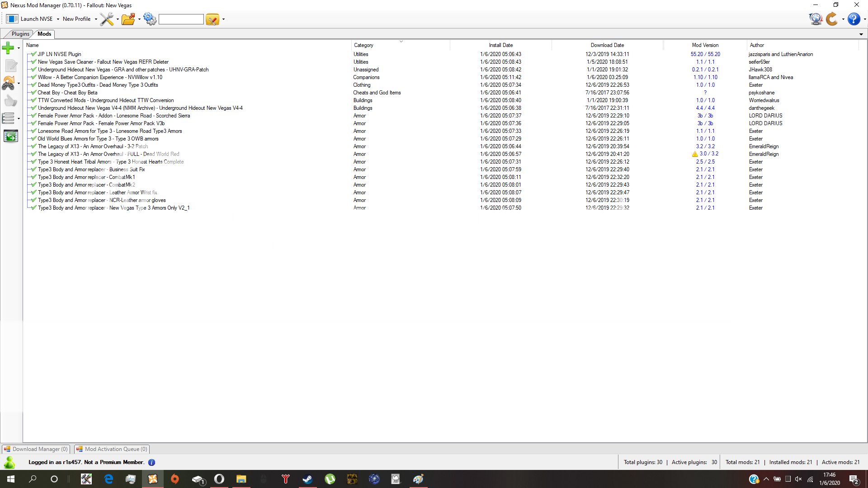This screenshot has height=488, width=868.
Task: Switch to the Plugins tab
Action: click(x=20, y=34)
